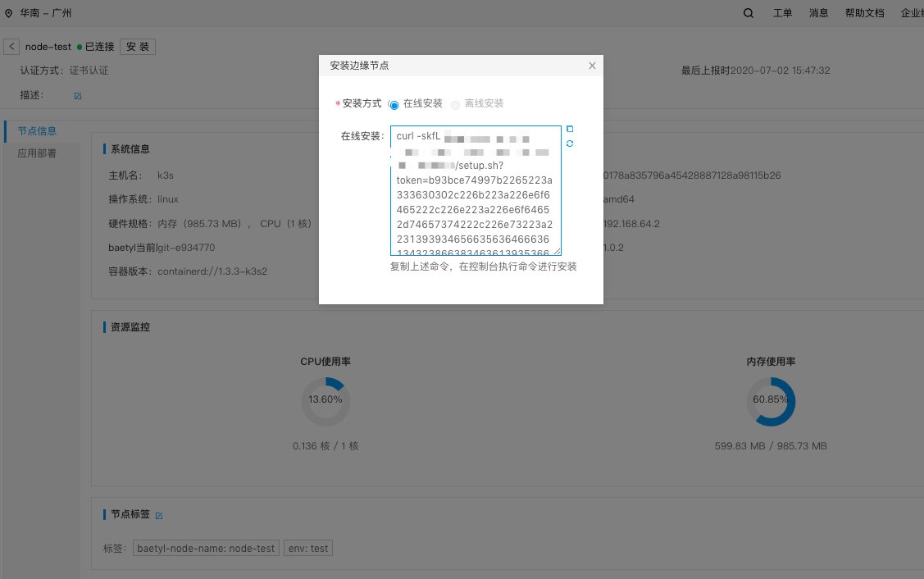
Task: Refresh the install command with the refresh icon
Action: [x=570, y=144]
